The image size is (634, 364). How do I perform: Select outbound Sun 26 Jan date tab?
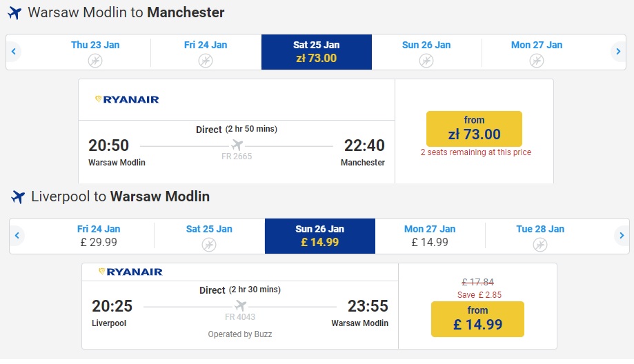pos(426,52)
